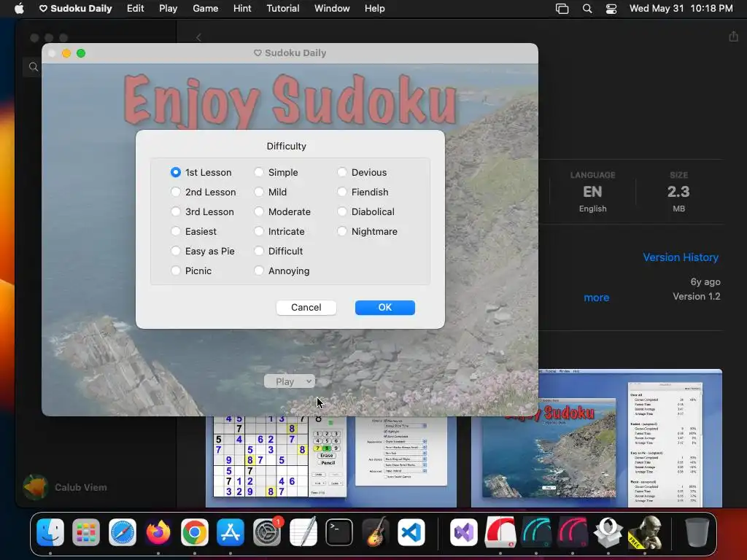Open the Tutorial menu
Viewport: 747px width, 560px height.
283,9
